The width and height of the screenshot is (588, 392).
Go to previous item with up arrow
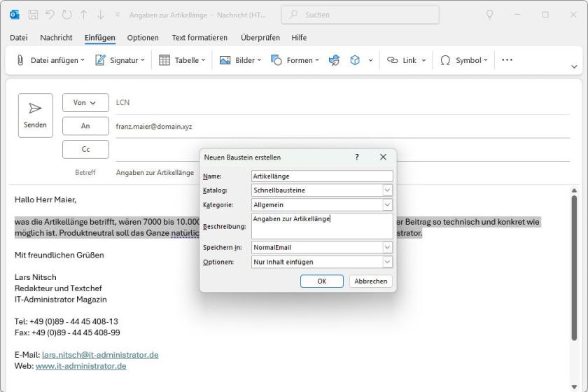pos(83,15)
